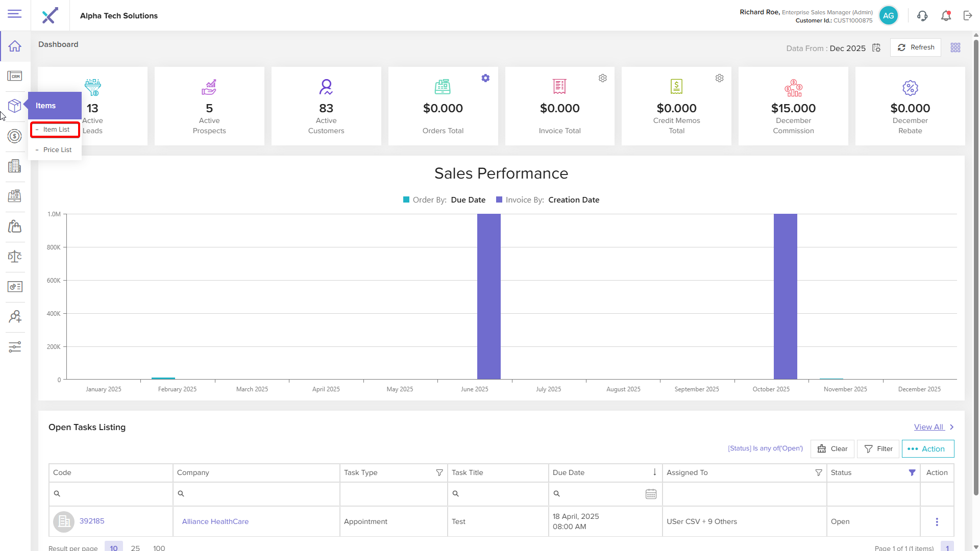Open the calendar icon beside Dec 2025
Image resolution: width=980 pixels, height=551 pixels.
coord(876,48)
